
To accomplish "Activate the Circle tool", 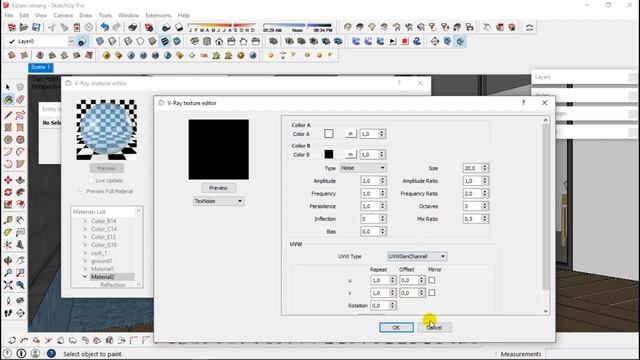I will coord(8,140).
